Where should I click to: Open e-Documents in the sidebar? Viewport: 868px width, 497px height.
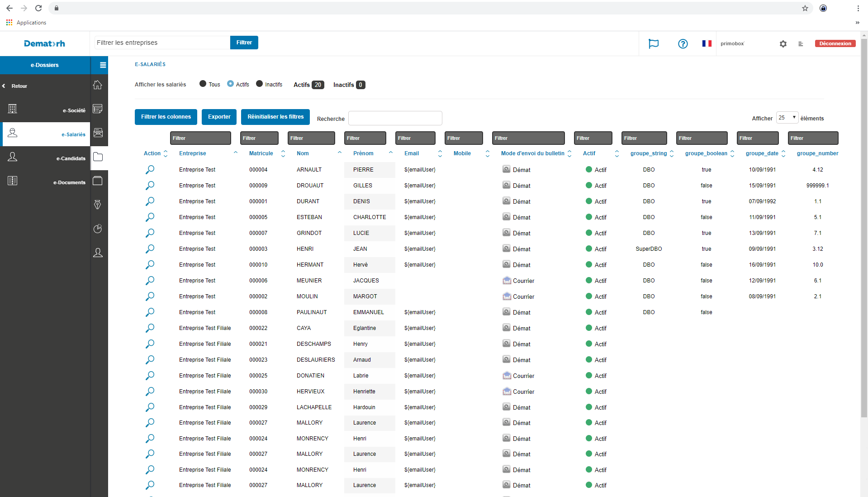45,182
